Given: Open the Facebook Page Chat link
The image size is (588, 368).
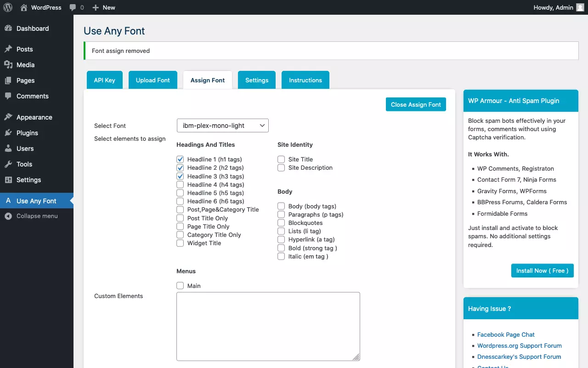Looking at the screenshot, I should pyautogui.click(x=506, y=334).
